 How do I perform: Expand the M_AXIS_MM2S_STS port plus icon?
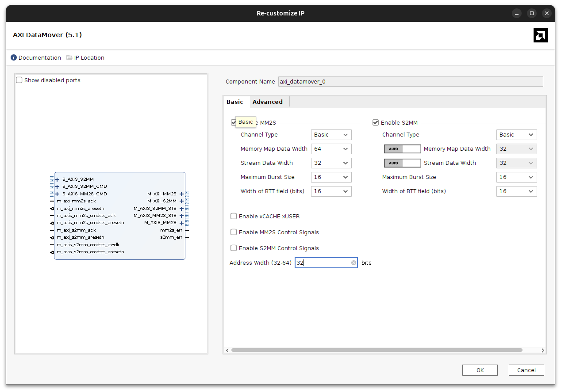point(181,215)
